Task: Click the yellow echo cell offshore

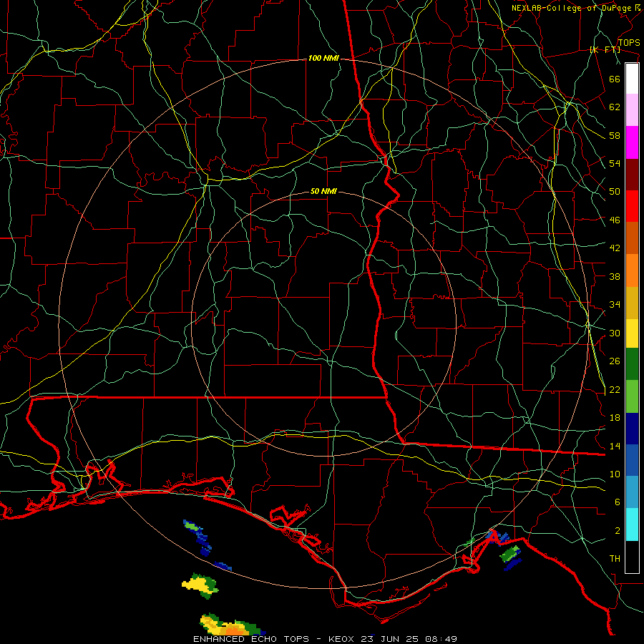Action: [200, 585]
